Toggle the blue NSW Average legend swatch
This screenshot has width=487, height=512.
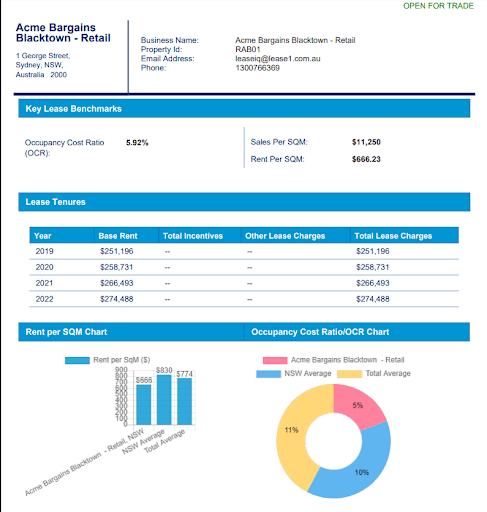[x=268, y=374]
